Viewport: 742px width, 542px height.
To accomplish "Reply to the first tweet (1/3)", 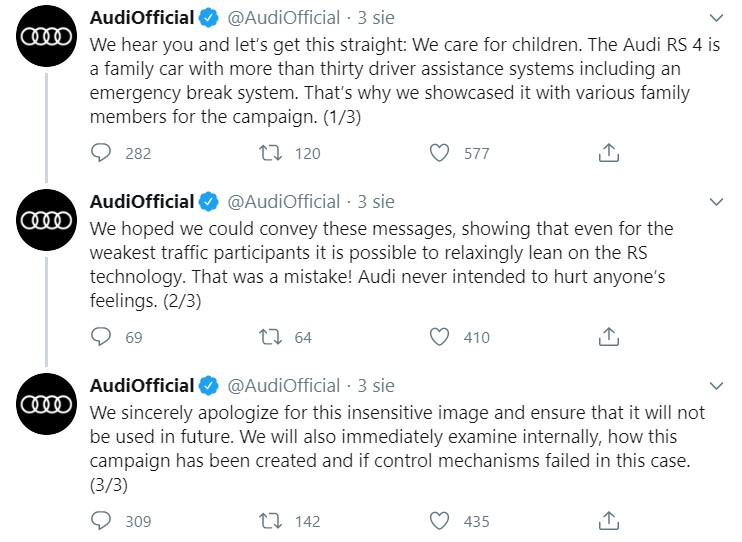I will tap(101, 153).
